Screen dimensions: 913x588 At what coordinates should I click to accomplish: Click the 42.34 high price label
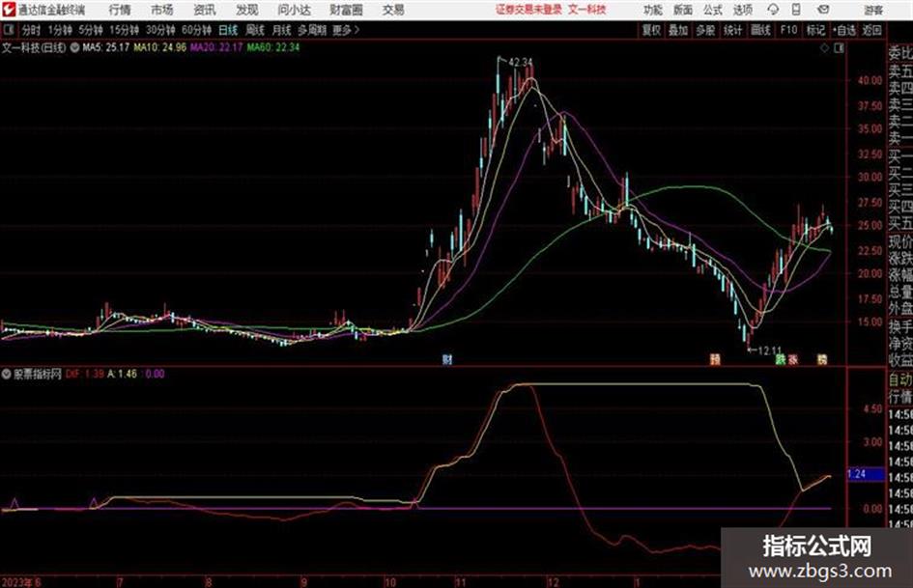[521, 62]
